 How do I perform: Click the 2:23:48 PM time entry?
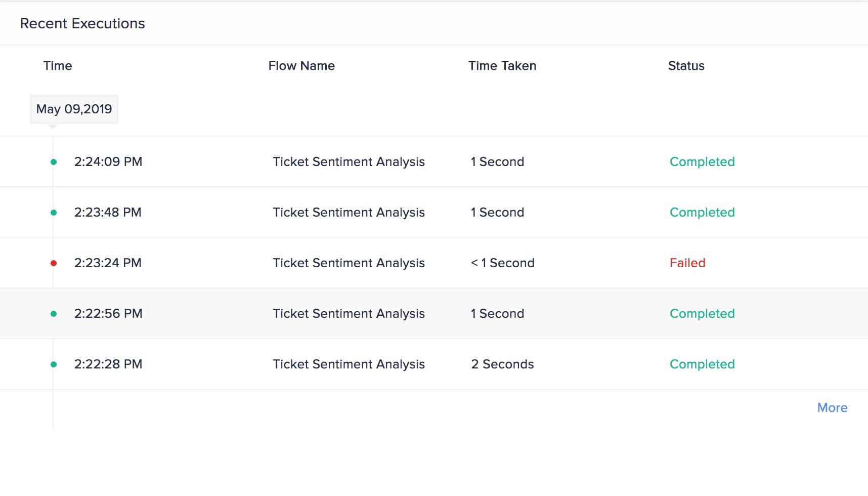coord(108,213)
